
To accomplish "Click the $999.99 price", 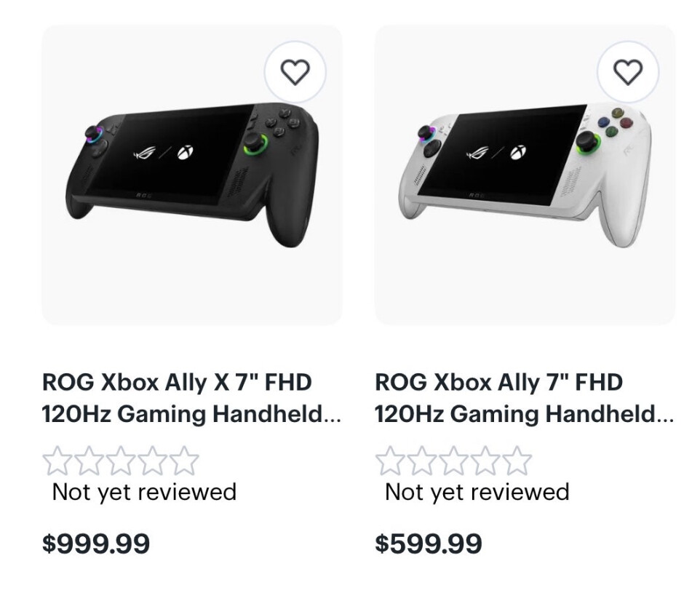I will [x=96, y=543].
